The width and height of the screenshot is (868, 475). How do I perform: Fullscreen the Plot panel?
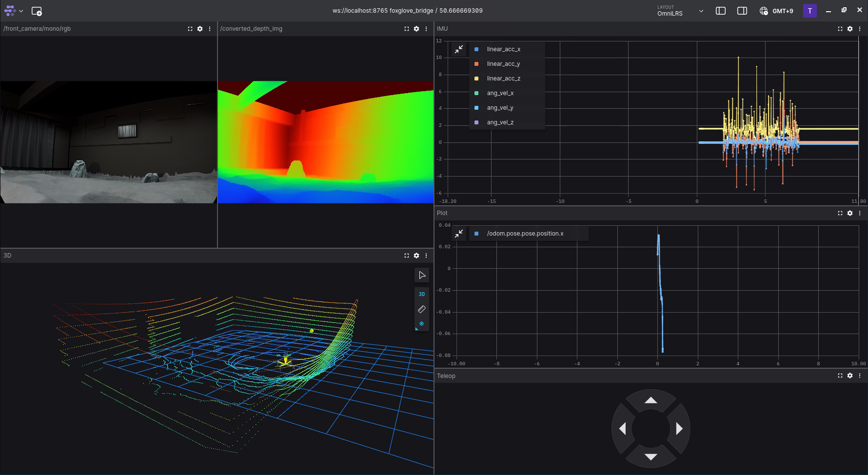pyautogui.click(x=840, y=213)
